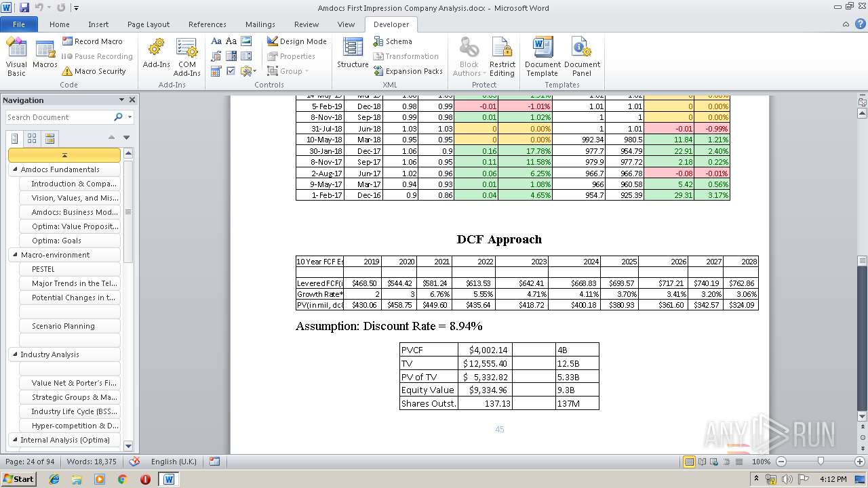Open Word count 18,375 dialog
This screenshot has height=488, width=868.
click(92, 462)
